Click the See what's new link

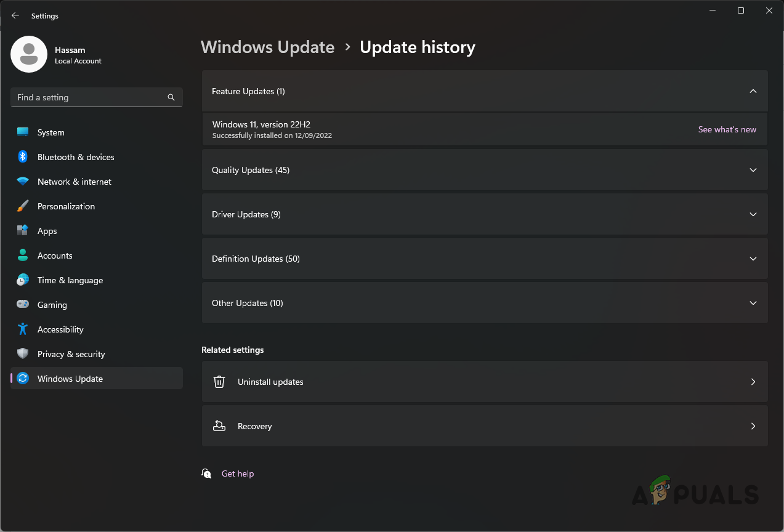[727, 129]
